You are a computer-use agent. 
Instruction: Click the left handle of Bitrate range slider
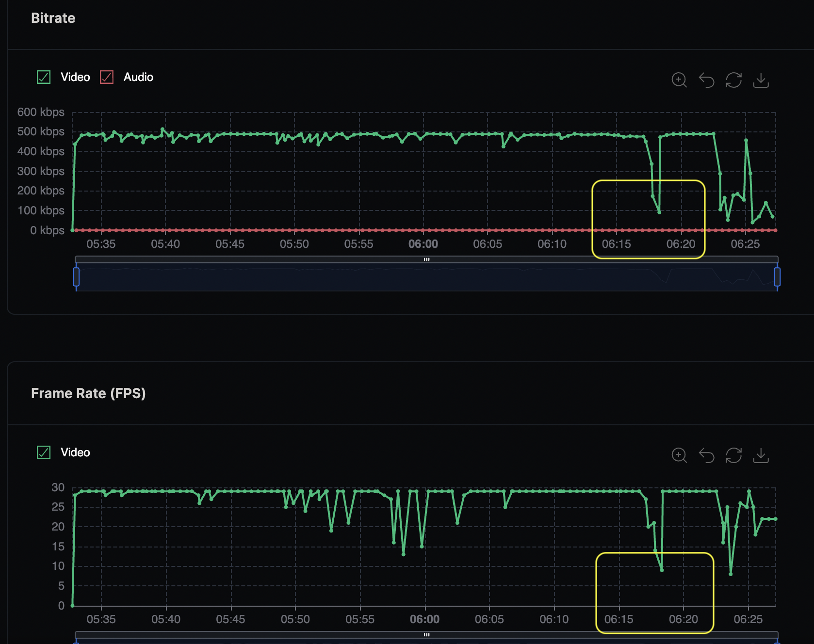click(76, 277)
